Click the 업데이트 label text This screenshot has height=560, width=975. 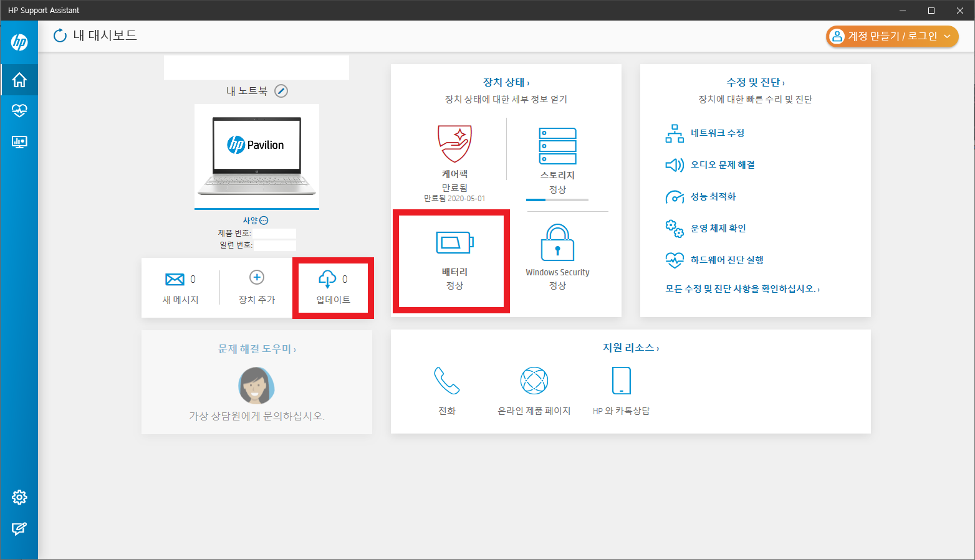click(333, 300)
